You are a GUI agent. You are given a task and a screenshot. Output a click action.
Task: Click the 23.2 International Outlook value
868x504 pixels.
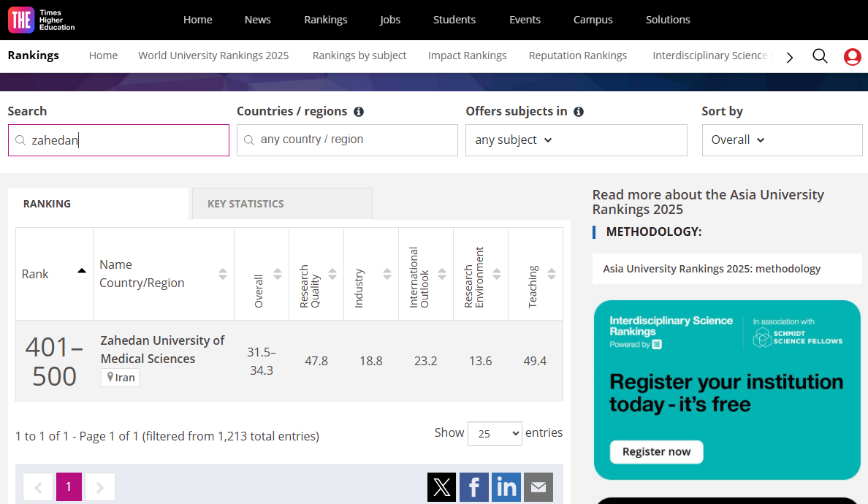tap(426, 362)
